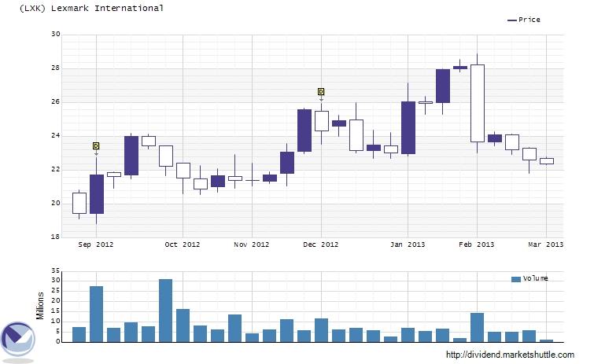Click the price axis value 30
This screenshot has width=594, height=364.
click(56, 34)
